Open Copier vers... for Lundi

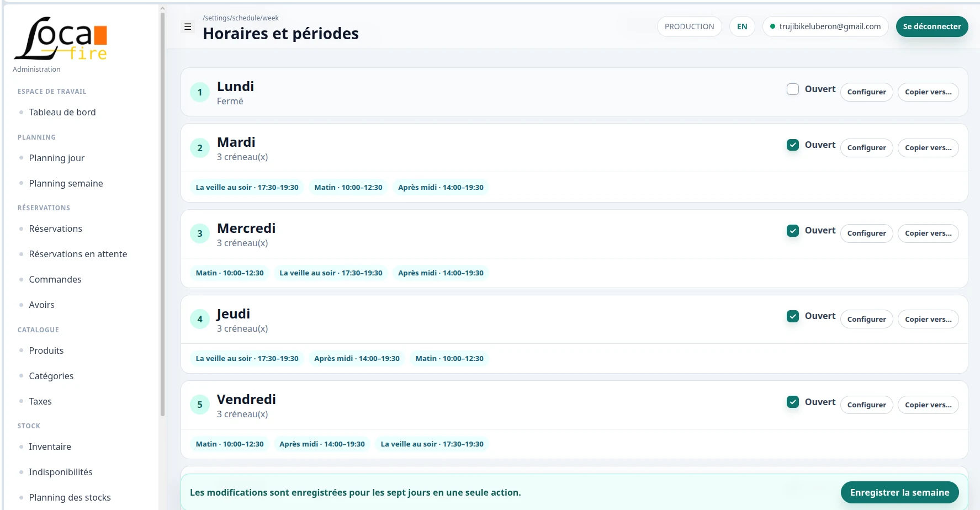(928, 92)
